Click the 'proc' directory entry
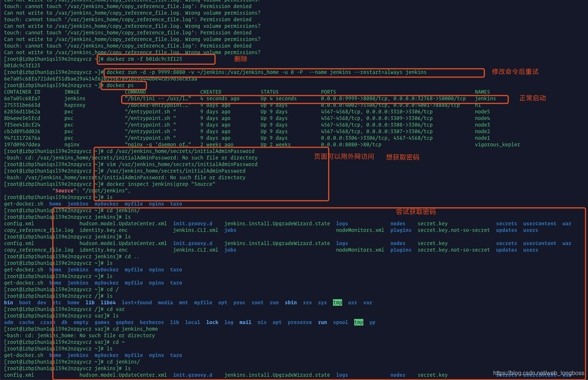Viewport: 588px width, 380px height. (239, 302)
